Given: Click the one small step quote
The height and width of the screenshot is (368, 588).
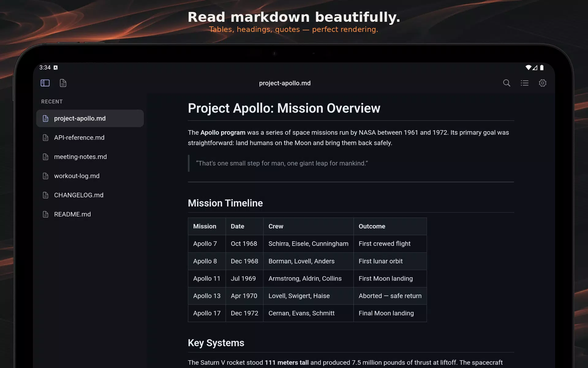Looking at the screenshot, I should (x=282, y=163).
